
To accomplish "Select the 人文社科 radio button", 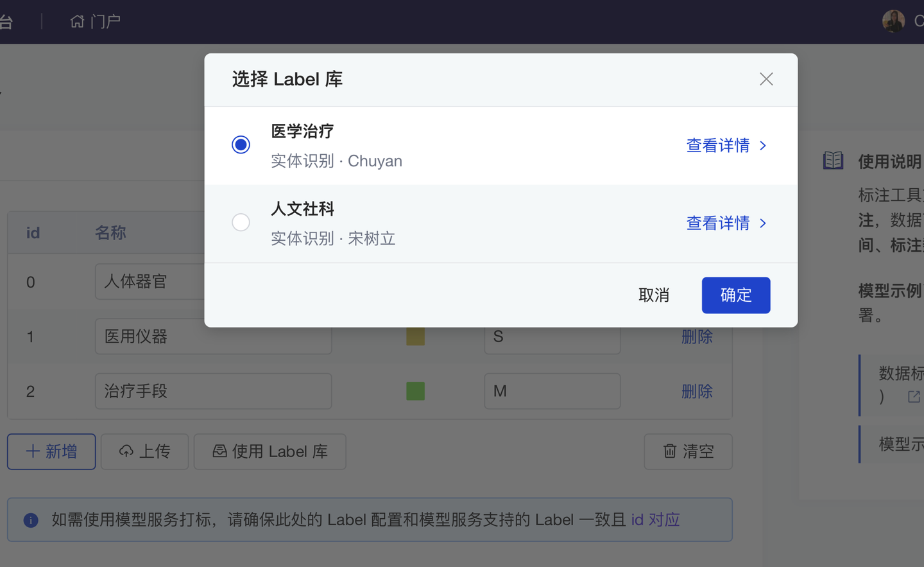I will pos(241,222).
